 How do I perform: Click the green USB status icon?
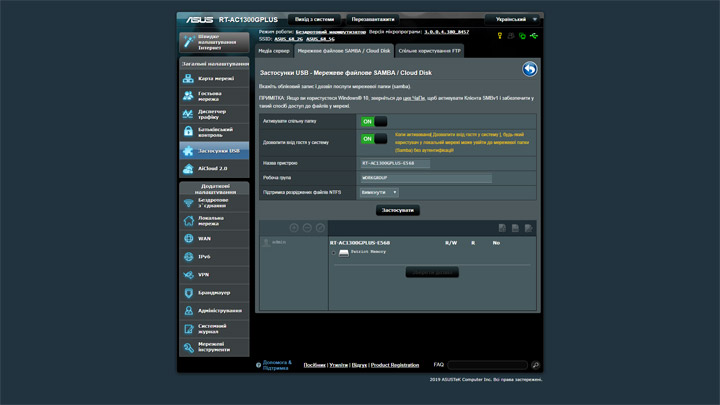click(x=534, y=36)
